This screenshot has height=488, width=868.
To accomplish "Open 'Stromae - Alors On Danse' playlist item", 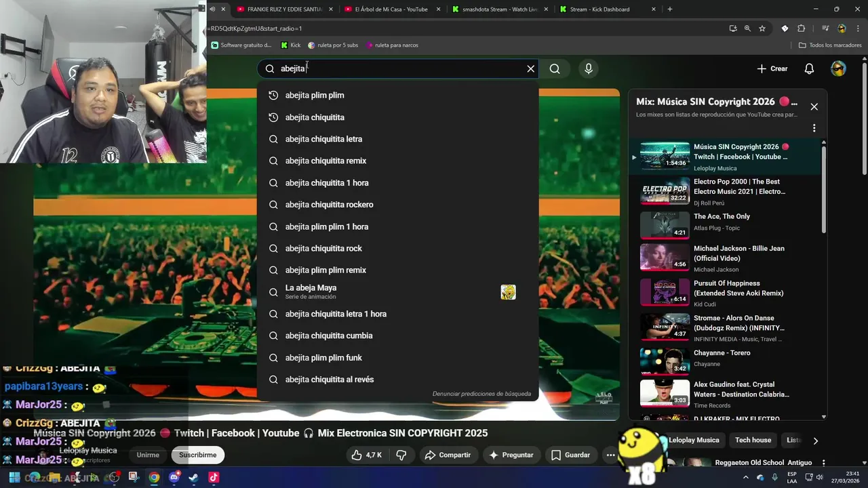I will tap(726, 328).
